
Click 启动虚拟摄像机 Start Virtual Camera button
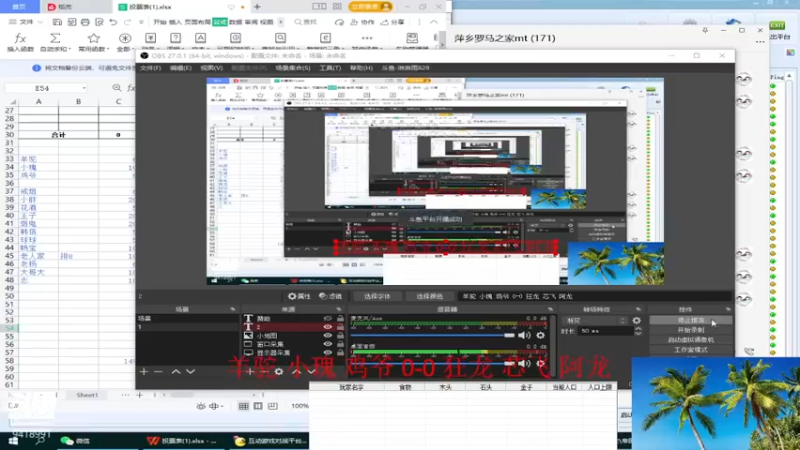[691, 340]
